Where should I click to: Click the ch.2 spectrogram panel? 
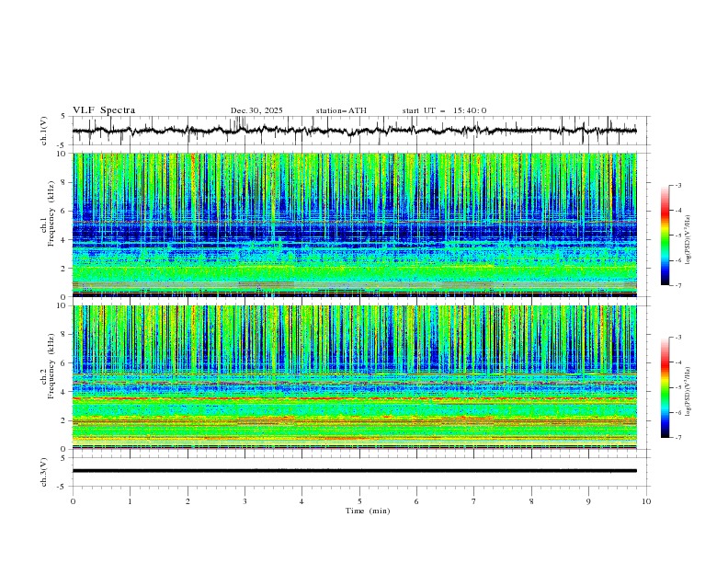(355, 377)
